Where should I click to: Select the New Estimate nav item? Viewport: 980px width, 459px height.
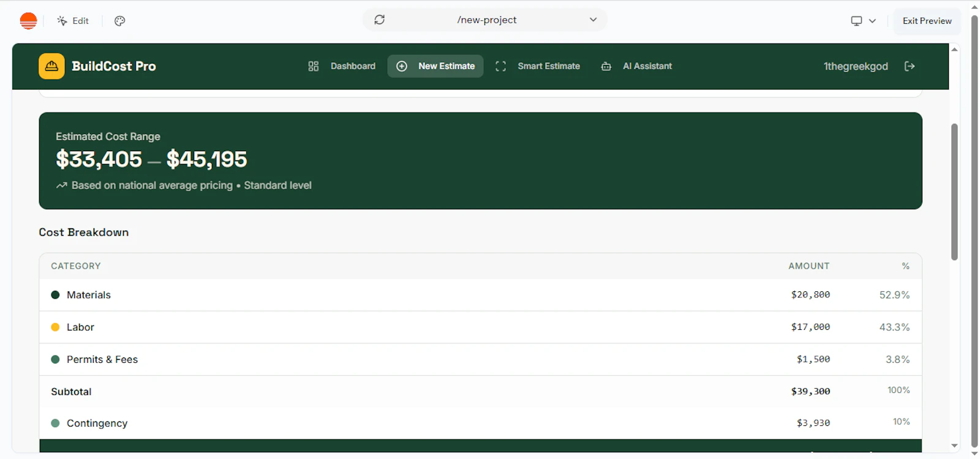[x=435, y=66]
